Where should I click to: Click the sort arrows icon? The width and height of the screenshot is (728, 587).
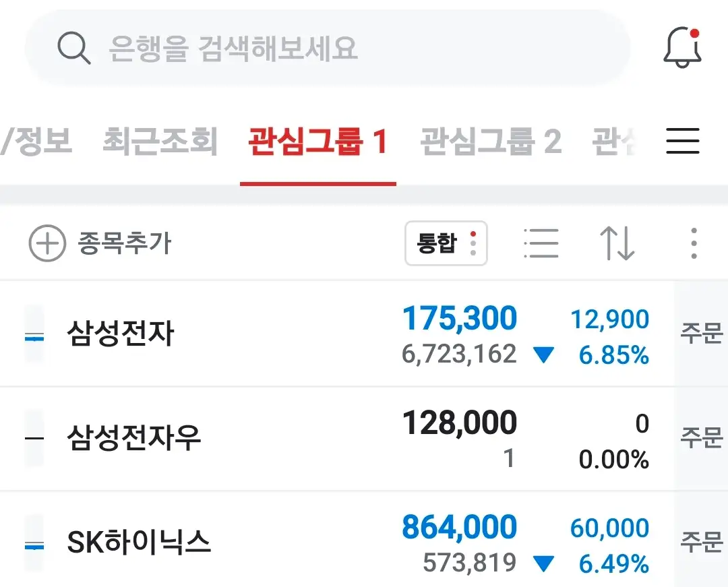point(617,244)
